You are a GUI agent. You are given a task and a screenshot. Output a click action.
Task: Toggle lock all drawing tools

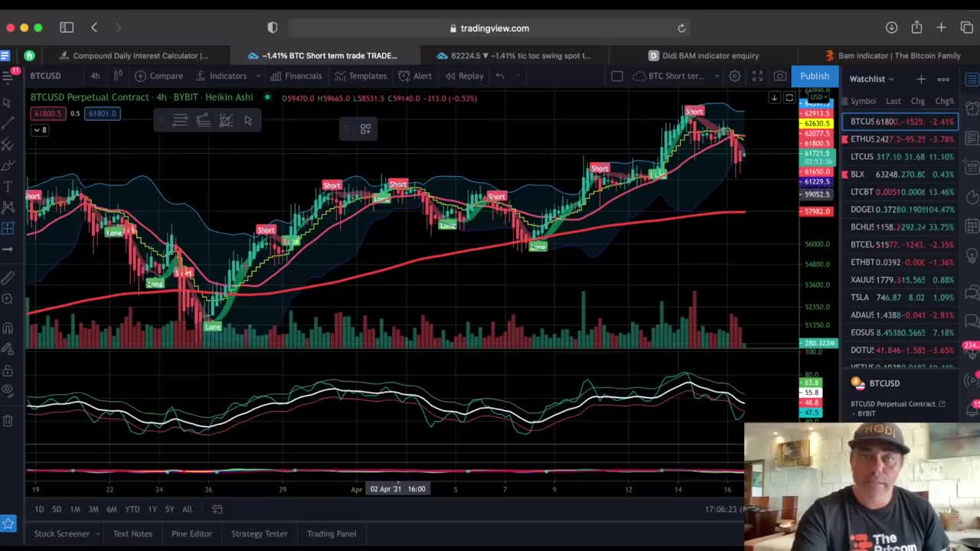tap(8, 371)
